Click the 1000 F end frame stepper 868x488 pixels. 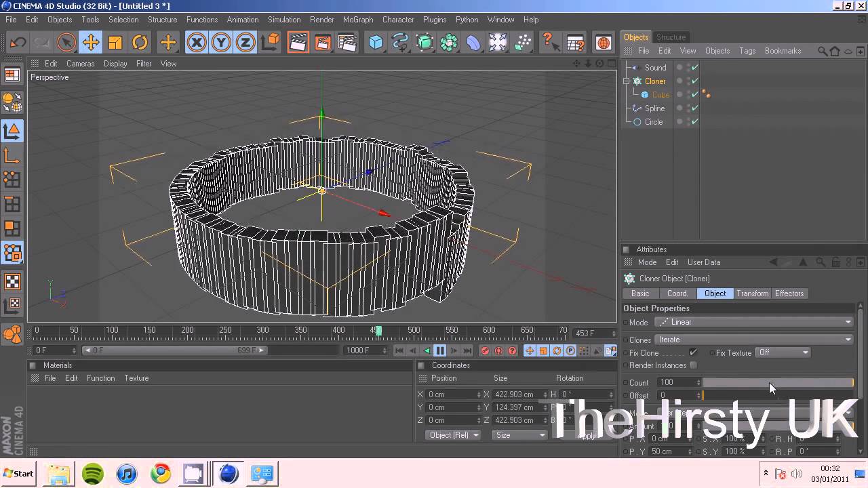pos(385,350)
